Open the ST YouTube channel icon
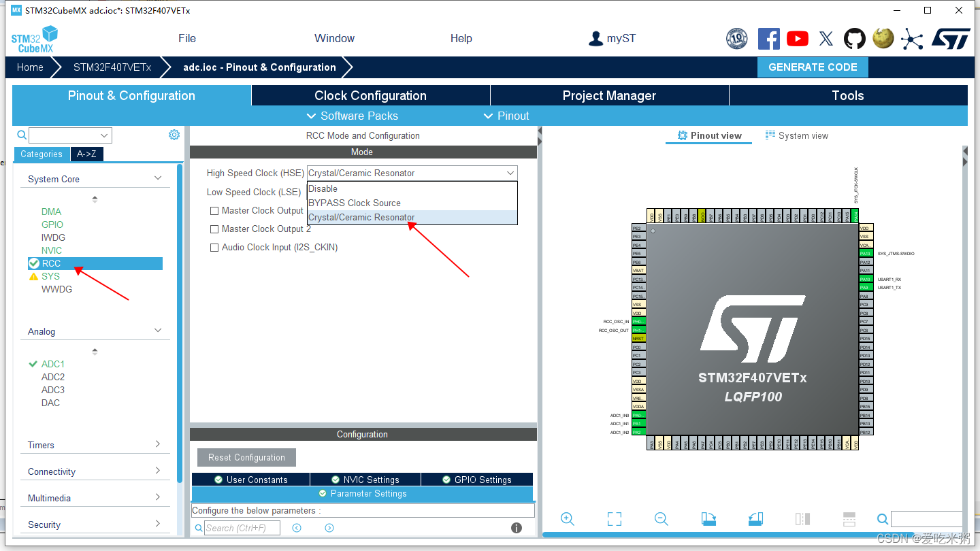The height and width of the screenshot is (551, 980). [797, 39]
